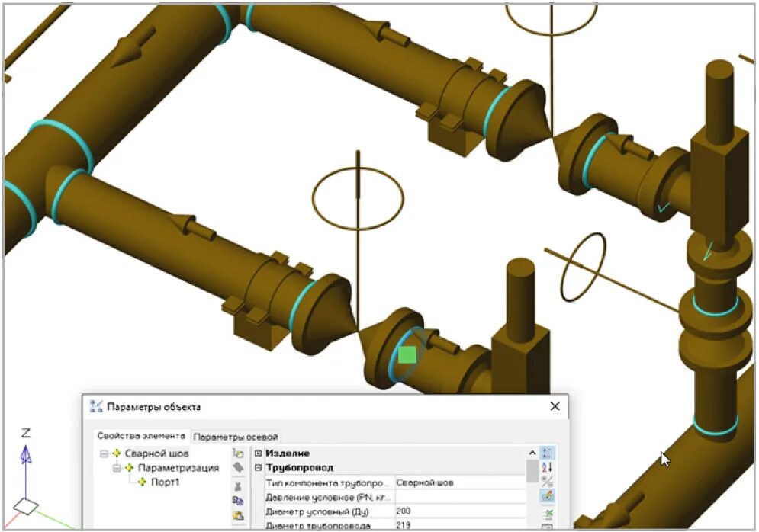
Task: Select the Тип компонента трубопровода property label
Action: (x=326, y=482)
